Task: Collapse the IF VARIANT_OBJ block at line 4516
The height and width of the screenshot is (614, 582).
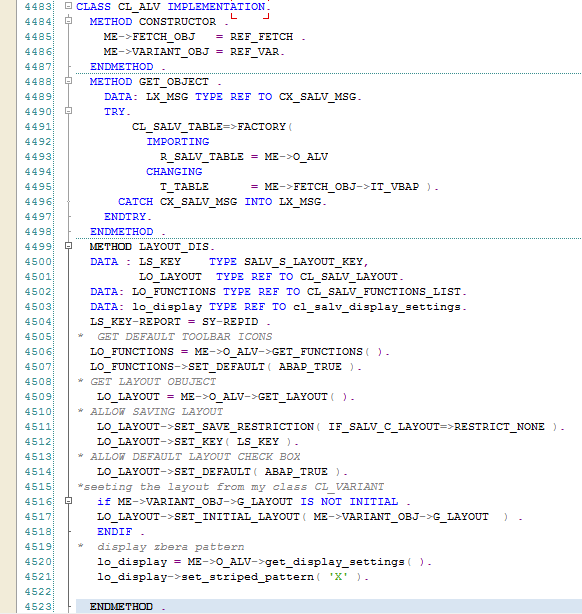Action: (x=69, y=501)
